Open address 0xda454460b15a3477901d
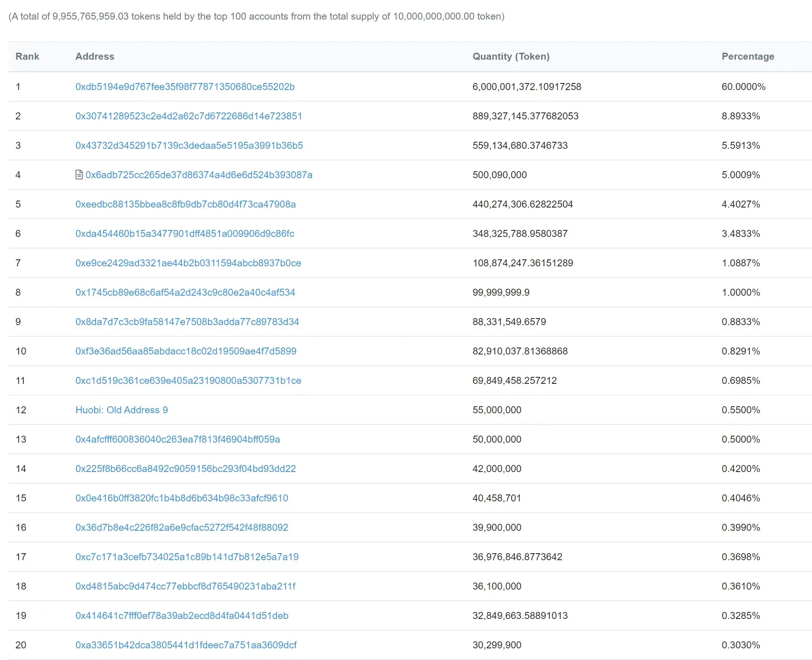 coord(185,234)
